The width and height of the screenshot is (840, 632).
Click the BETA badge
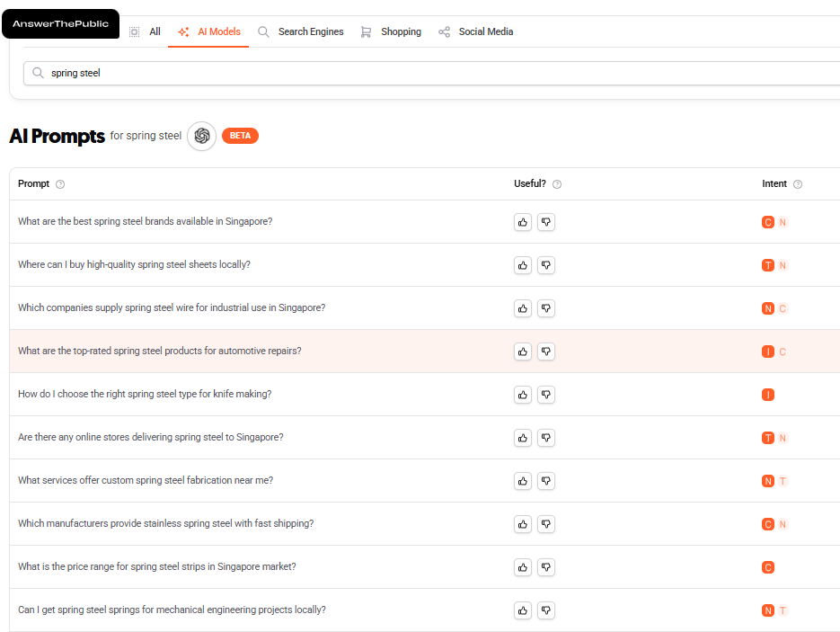coord(240,136)
